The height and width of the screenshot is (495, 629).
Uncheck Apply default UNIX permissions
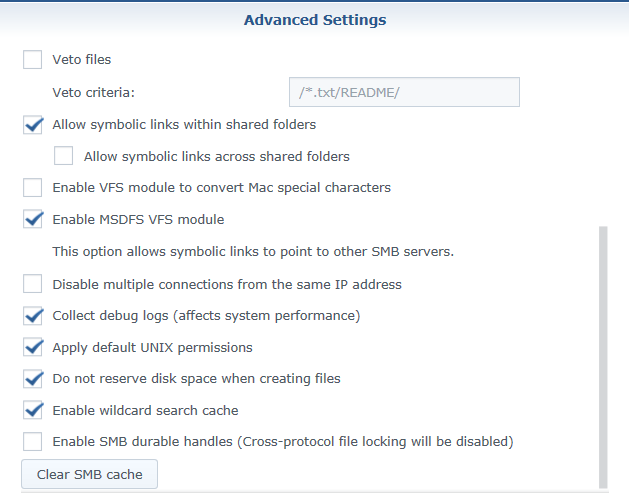pyautogui.click(x=32, y=347)
